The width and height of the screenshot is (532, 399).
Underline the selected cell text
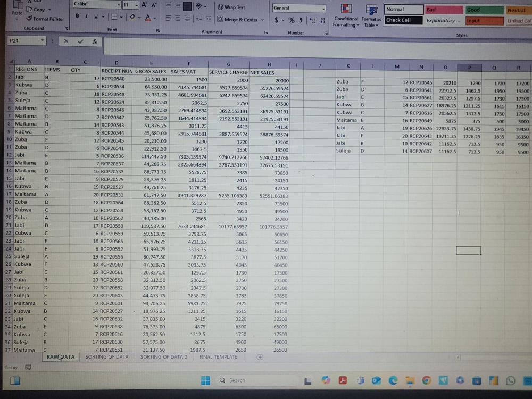(x=96, y=16)
